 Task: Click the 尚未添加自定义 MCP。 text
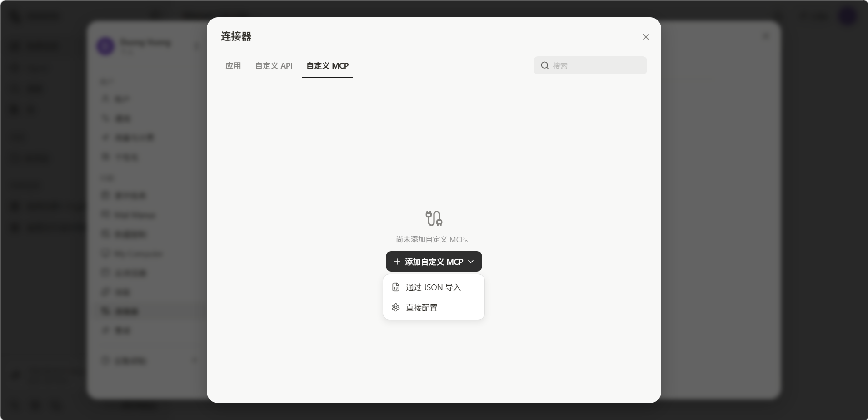point(434,239)
